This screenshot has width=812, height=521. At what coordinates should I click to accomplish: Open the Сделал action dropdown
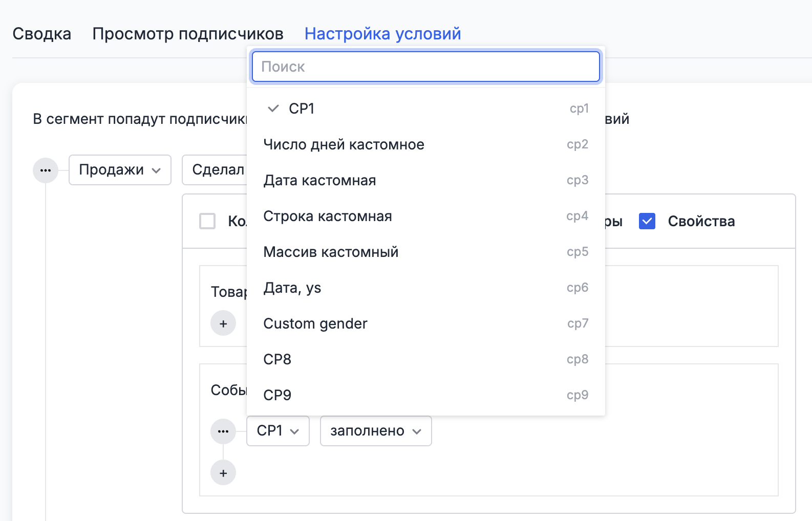(215, 170)
